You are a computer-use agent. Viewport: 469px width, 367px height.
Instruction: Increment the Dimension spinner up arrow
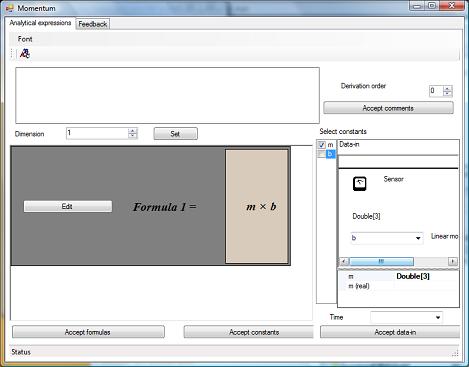coord(132,131)
